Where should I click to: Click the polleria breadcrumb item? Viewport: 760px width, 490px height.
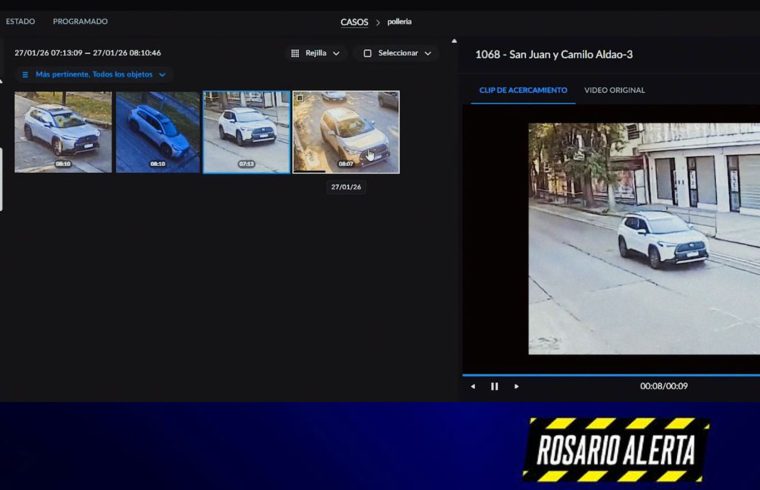[399, 21]
